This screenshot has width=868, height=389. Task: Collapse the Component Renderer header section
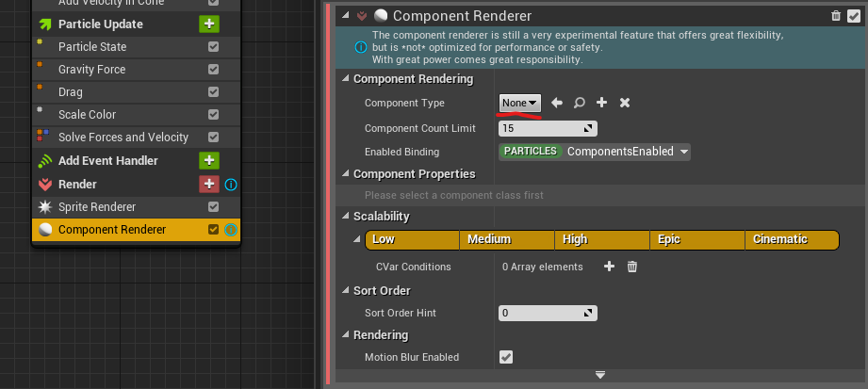click(346, 15)
